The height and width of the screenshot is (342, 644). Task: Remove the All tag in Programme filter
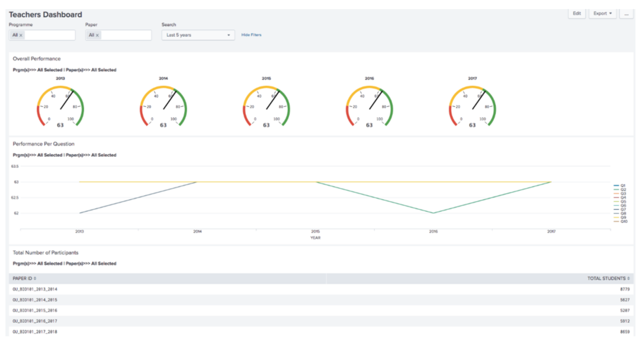point(21,35)
